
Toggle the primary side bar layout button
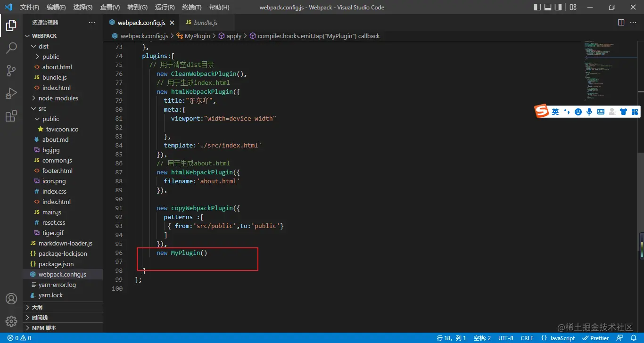click(x=537, y=7)
